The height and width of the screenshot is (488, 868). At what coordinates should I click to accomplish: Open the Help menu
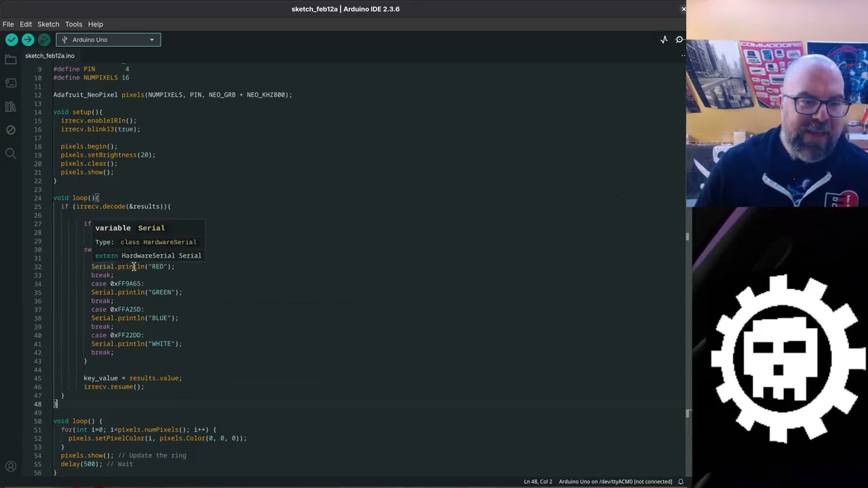96,24
